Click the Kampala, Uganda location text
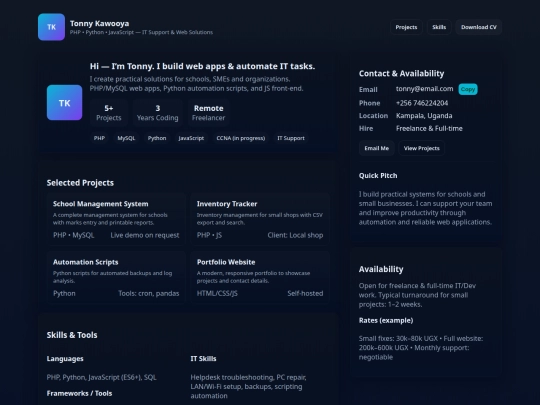This screenshot has height=405, width=540. [424, 116]
